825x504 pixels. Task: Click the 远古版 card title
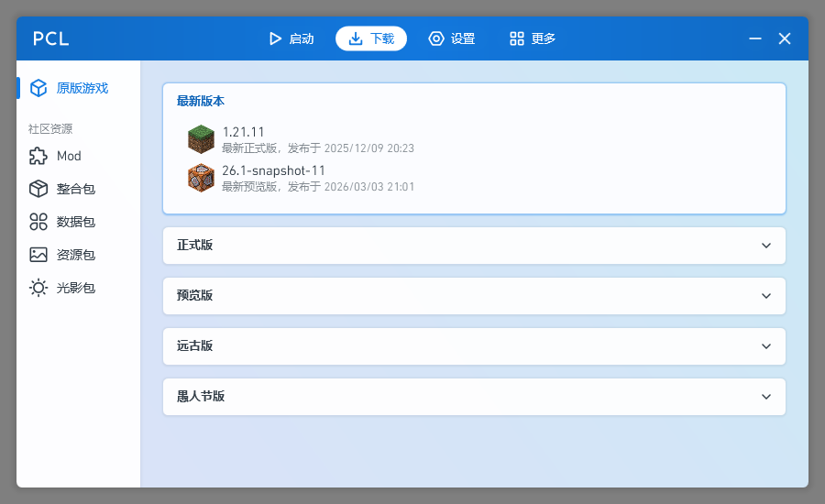click(x=194, y=345)
